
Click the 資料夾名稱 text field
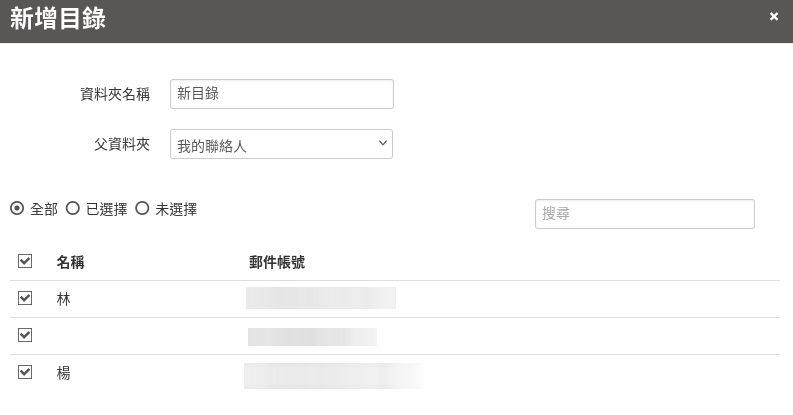282,94
